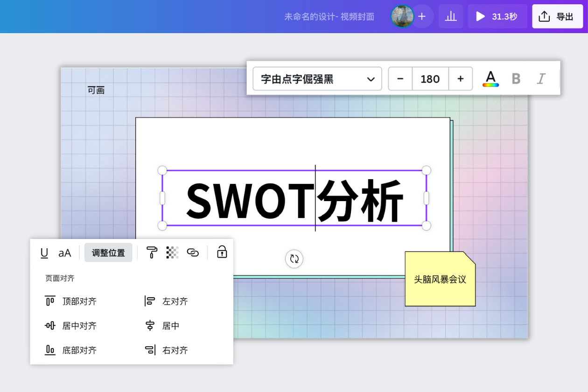Toggle uppercase aA formatting
This screenshot has height=392, width=588.
click(65, 253)
